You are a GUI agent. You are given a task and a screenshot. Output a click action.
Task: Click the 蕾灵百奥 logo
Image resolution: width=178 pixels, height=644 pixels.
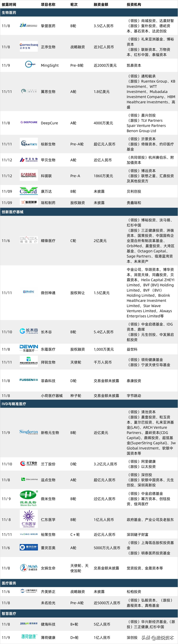[x=29, y=547]
